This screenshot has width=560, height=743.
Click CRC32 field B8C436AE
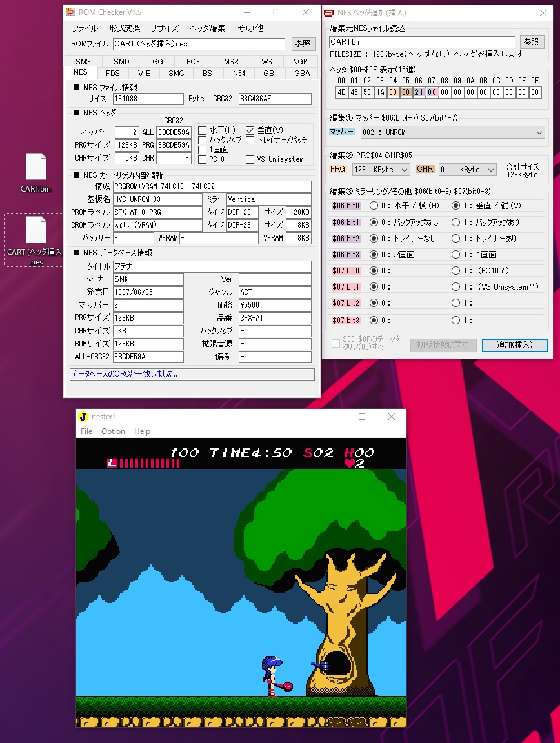pyautogui.click(x=275, y=99)
